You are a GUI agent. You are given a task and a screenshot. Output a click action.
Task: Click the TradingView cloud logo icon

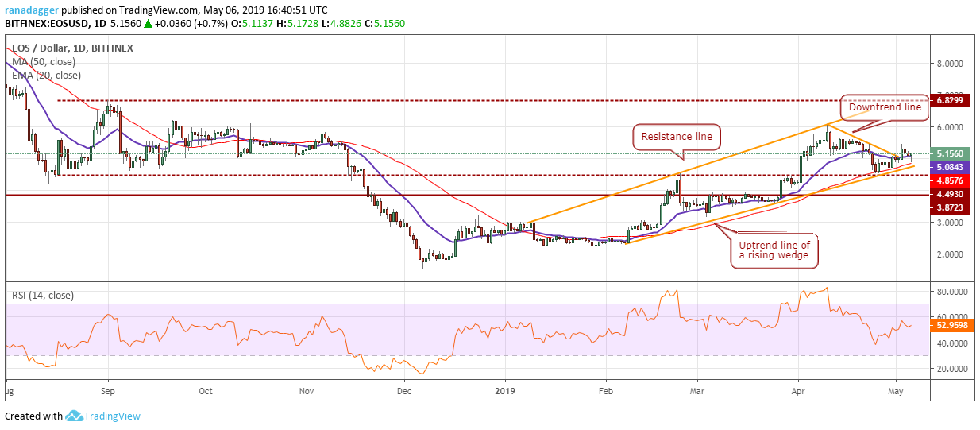pos(75,416)
